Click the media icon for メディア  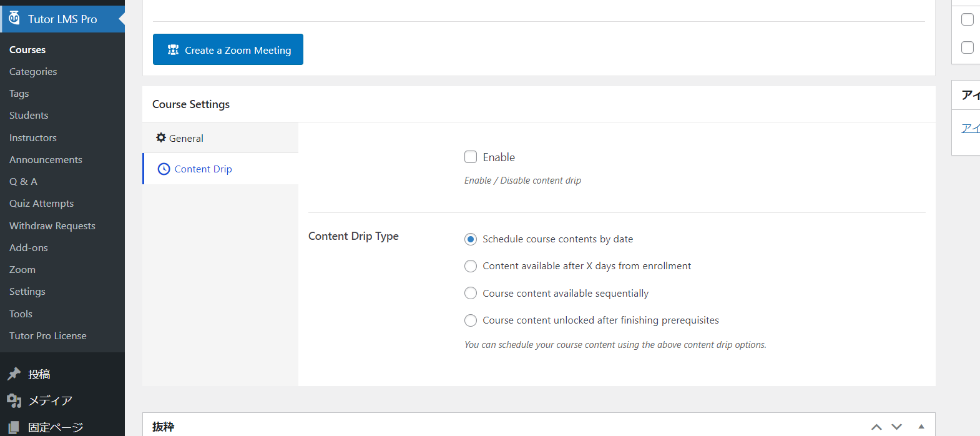[x=14, y=400]
